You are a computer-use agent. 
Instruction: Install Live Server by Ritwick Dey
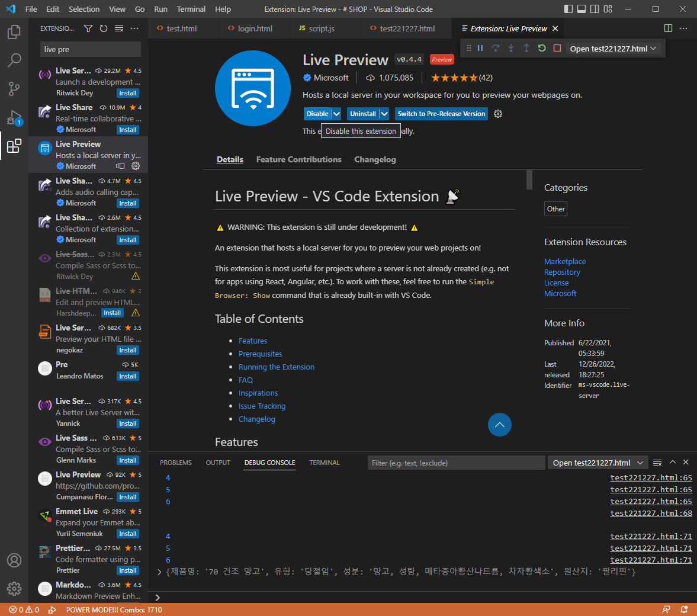click(x=127, y=93)
